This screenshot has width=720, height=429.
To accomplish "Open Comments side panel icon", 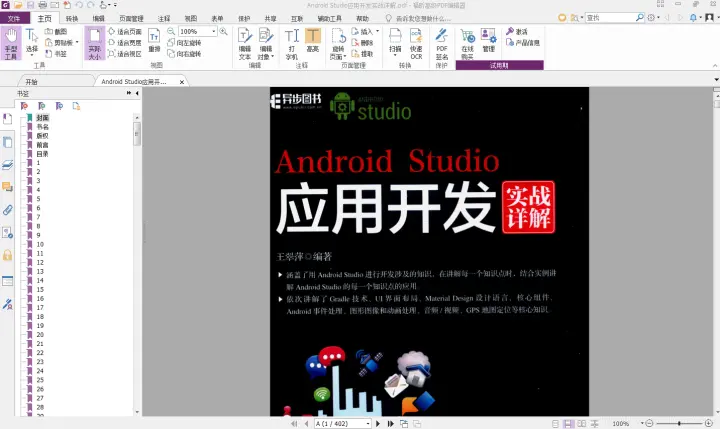I will (x=7, y=187).
